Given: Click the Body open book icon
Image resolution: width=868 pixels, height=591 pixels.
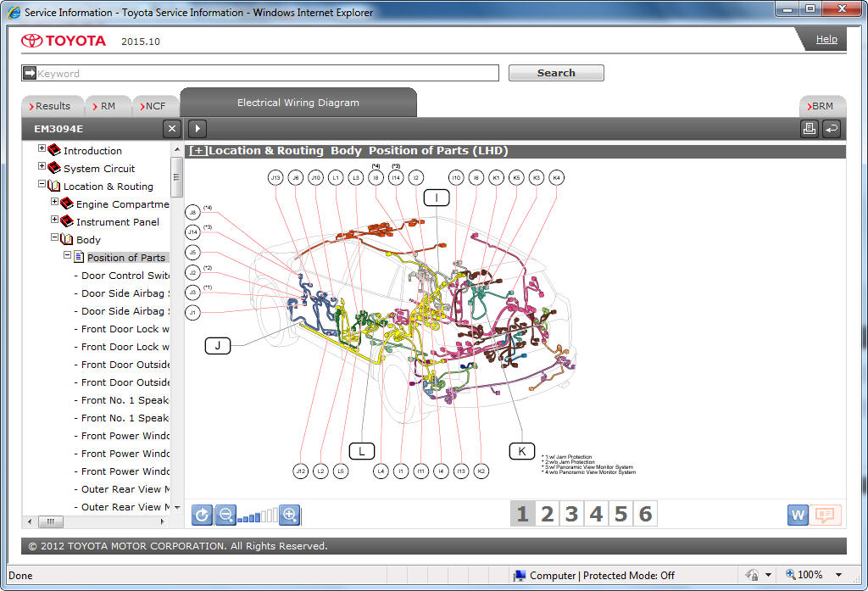Looking at the screenshot, I should point(67,239).
